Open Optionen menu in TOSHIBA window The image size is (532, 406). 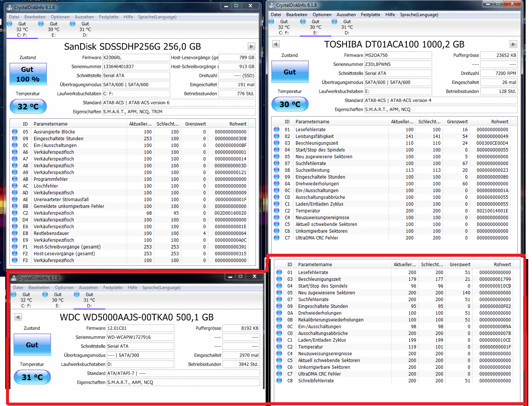point(322,15)
